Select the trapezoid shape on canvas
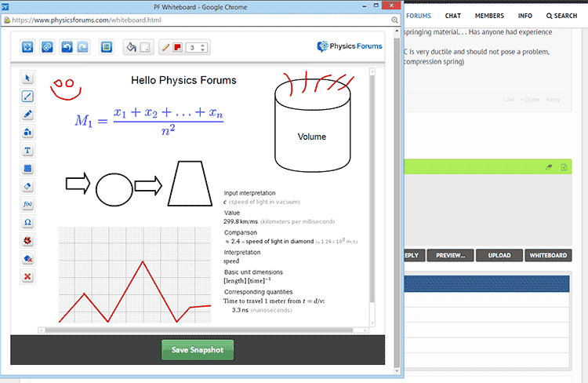The height and width of the screenshot is (383, 588). click(x=190, y=184)
